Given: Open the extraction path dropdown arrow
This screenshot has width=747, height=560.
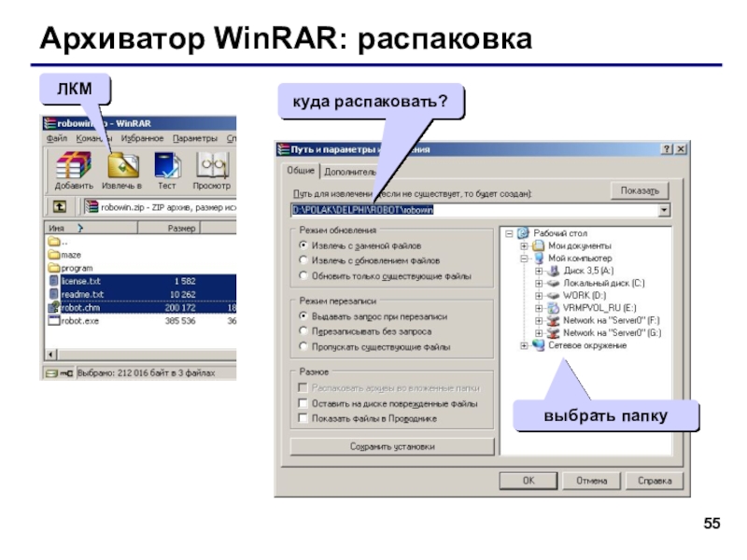Looking at the screenshot, I should [664, 209].
